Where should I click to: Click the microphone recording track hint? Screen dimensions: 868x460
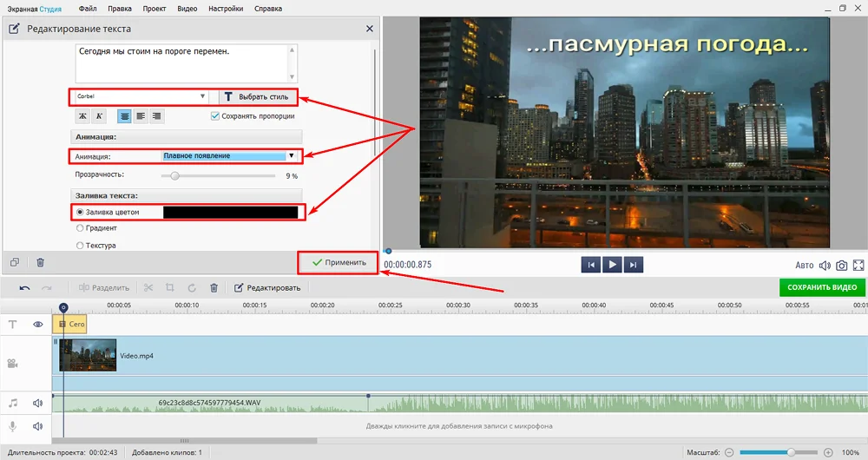coord(459,426)
